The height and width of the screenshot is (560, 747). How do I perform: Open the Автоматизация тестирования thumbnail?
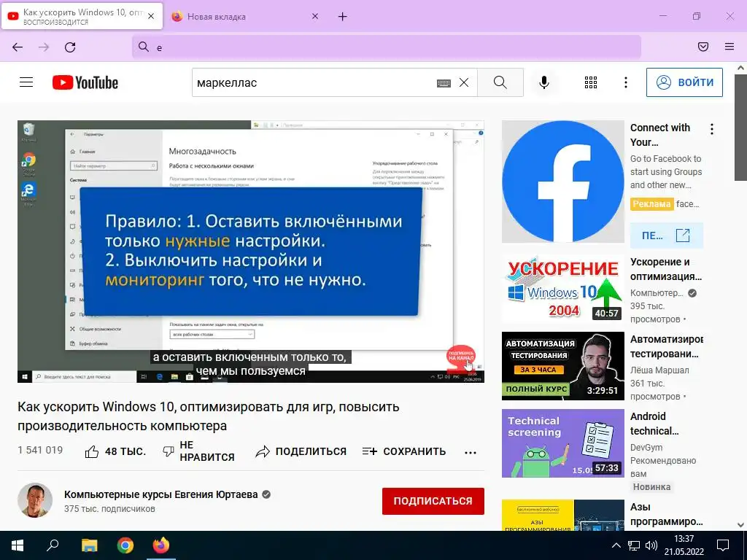tap(562, 366)
